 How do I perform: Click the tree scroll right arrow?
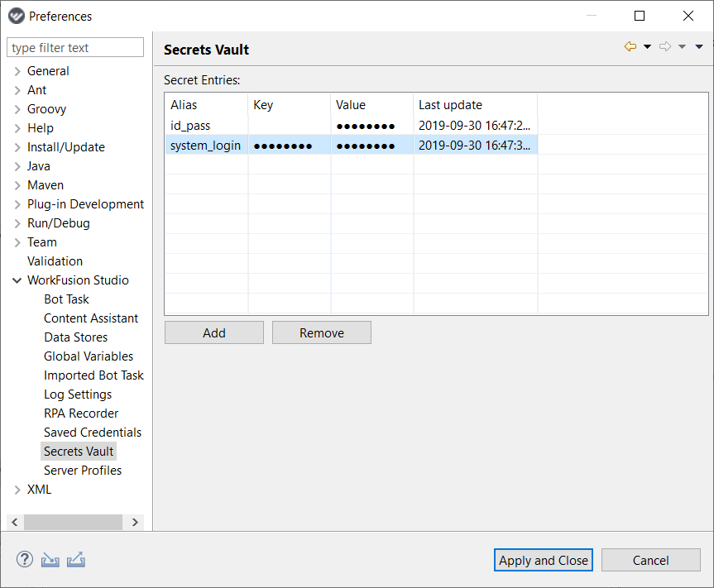(135, 522)
